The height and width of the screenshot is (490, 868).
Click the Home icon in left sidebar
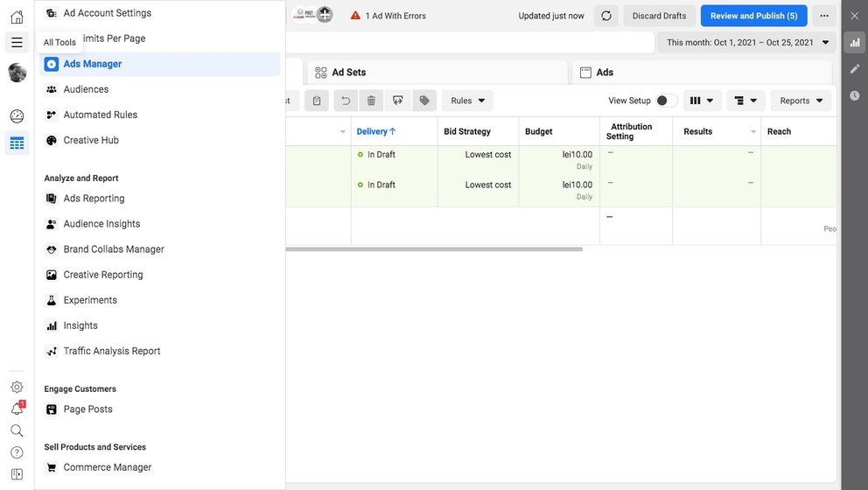(x=17, y=17)
